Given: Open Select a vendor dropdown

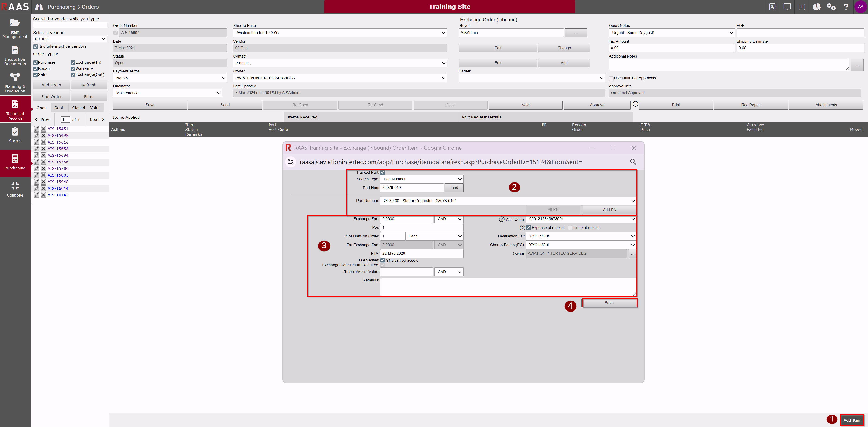Looking at the screenshot, I should click(x=70, y=39).
